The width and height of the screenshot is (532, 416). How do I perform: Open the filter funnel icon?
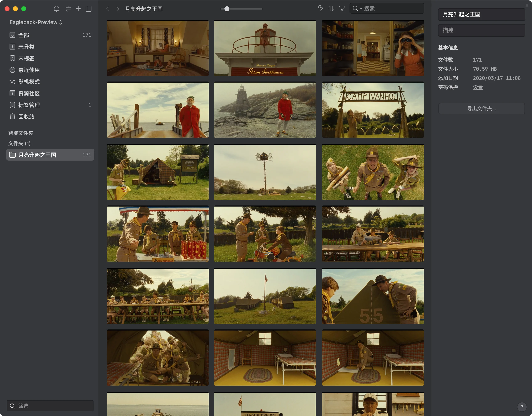click(x=342, y=9)
